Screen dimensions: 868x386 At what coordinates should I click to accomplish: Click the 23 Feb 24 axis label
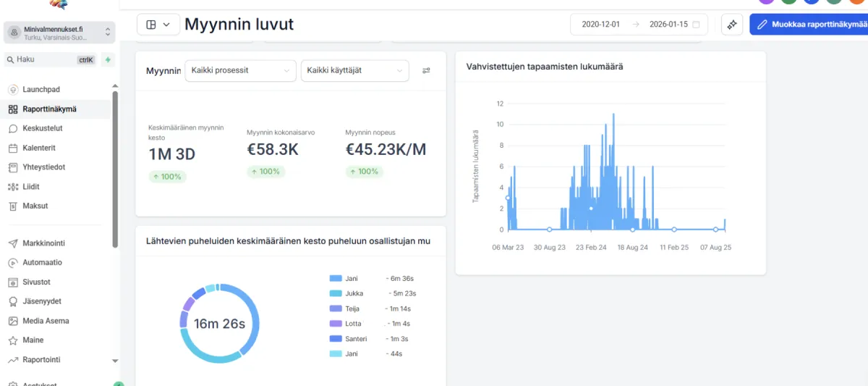pos(591,247)
